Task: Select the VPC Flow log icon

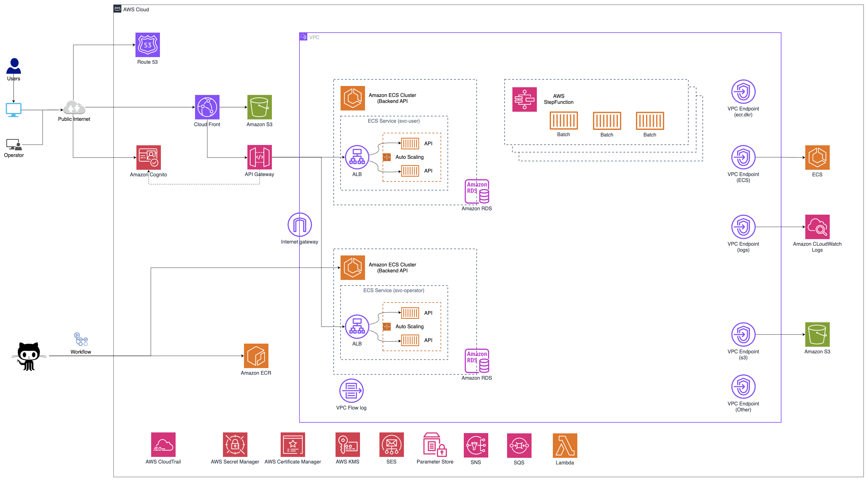Action: tap(351, 391)
